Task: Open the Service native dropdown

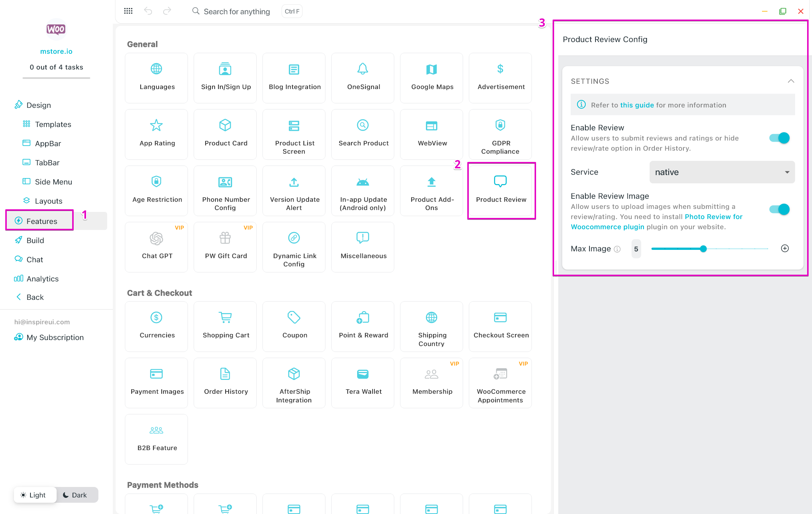Action: (721, 172)
